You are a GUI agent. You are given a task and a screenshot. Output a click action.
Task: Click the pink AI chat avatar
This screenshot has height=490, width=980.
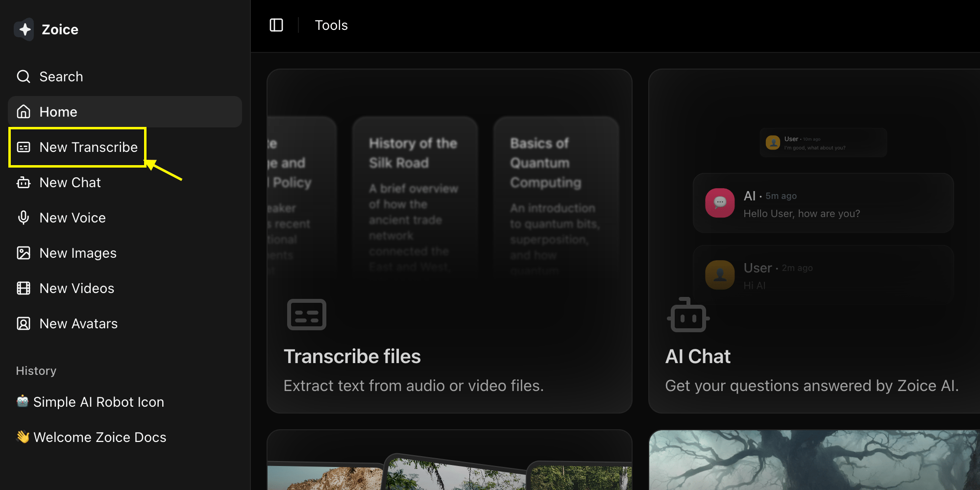click(x=720, y=203)
